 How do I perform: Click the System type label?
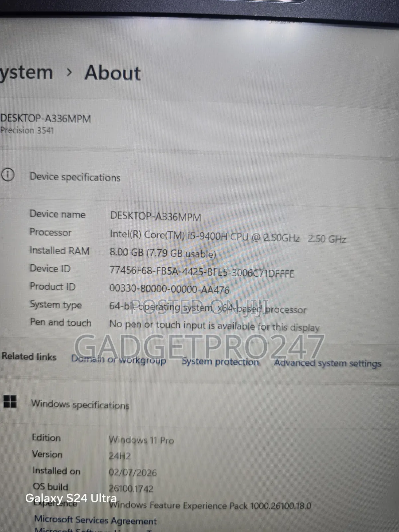coord(56,305)
